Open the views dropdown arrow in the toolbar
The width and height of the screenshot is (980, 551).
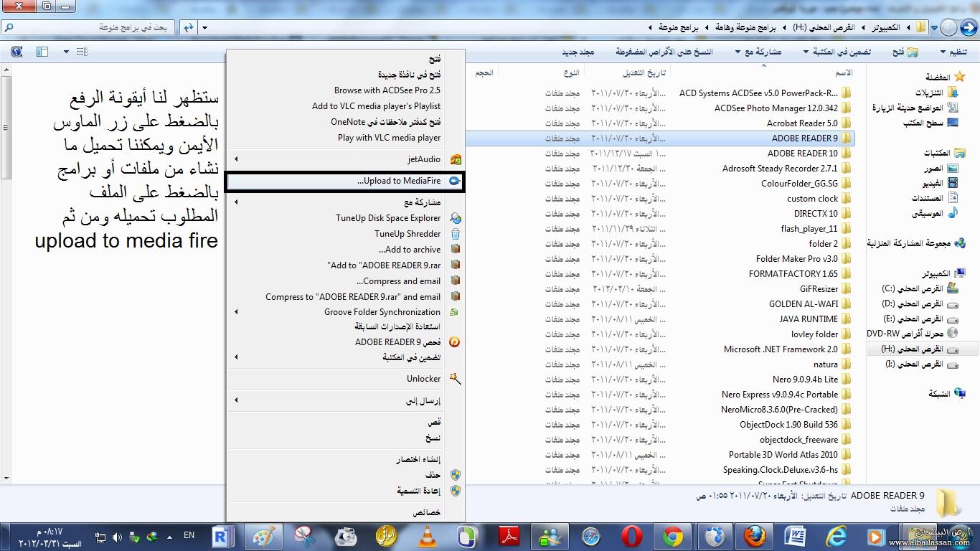pyautogui.click(x=66, y=52)
